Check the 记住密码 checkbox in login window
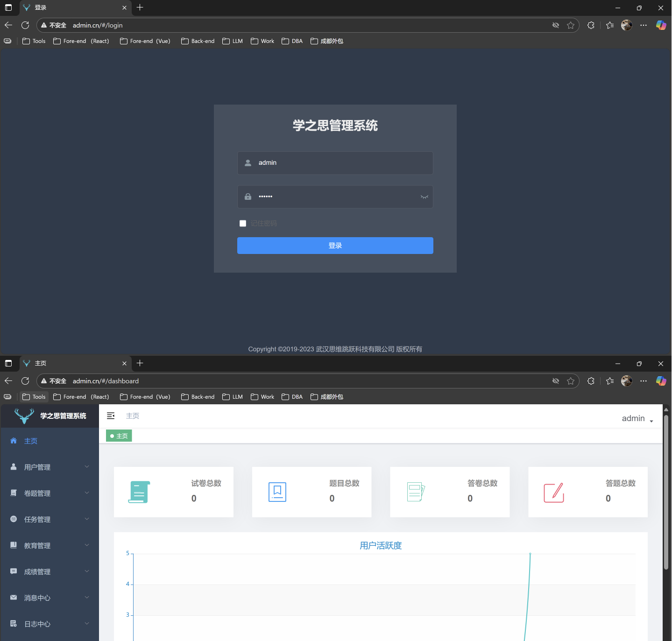 coord(243,223)
